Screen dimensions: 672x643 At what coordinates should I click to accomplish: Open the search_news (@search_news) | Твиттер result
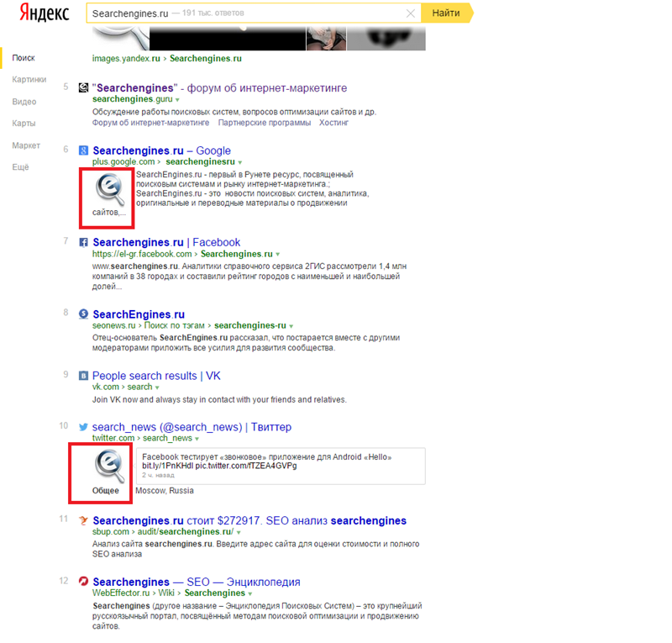pos(192,427)
